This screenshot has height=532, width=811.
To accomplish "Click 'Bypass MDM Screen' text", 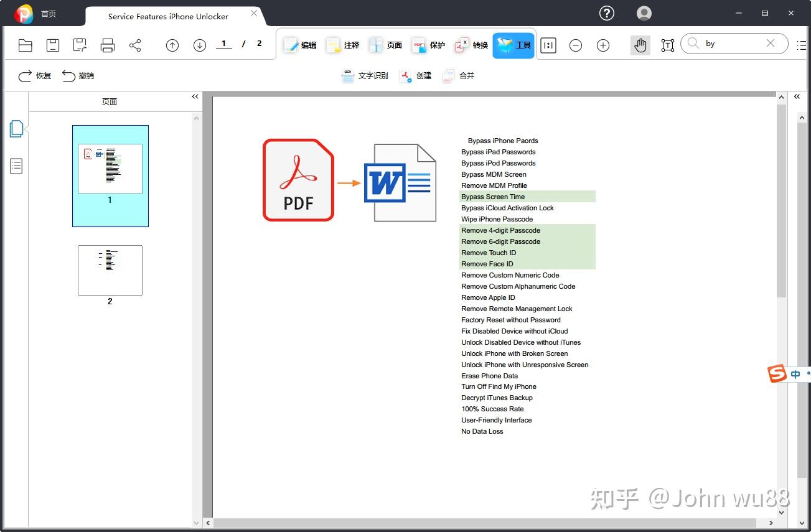I will pyautogui.click(x=494, y=174).
